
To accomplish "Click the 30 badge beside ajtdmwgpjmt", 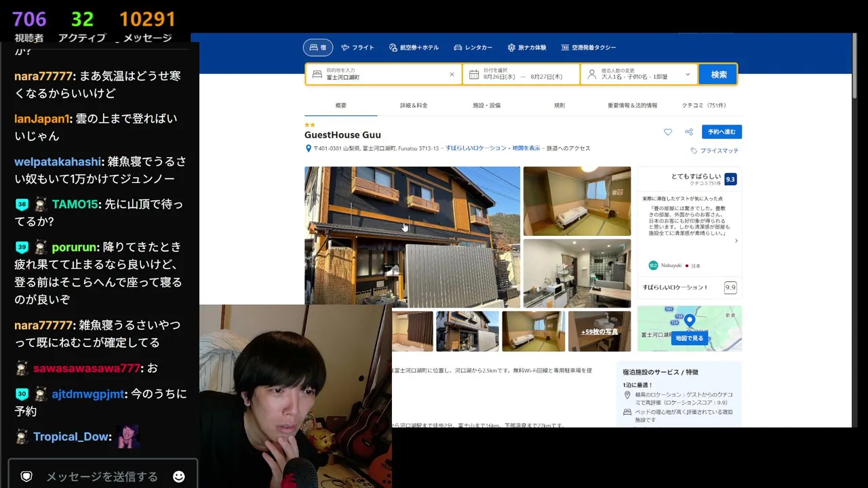I will pyautogui.click(x=22, y=394).
